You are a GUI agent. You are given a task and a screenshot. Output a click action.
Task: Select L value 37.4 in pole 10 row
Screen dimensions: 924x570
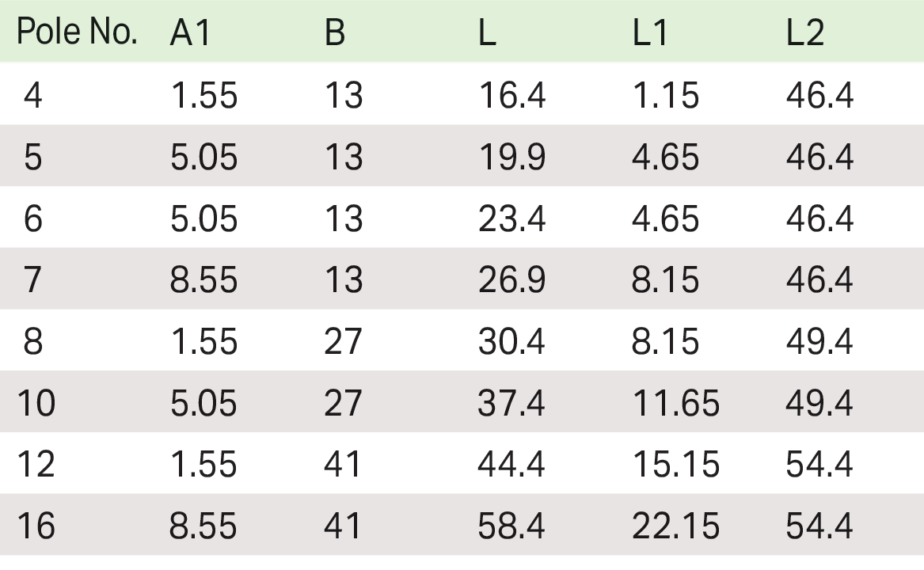point(511,404)
